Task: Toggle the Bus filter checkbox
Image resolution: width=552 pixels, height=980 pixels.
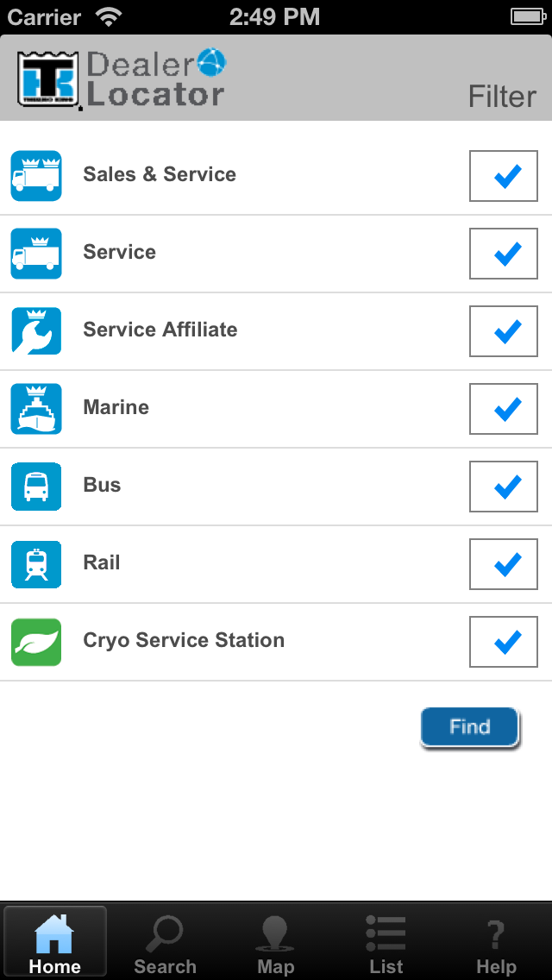Action: click(x=504, y=487)
